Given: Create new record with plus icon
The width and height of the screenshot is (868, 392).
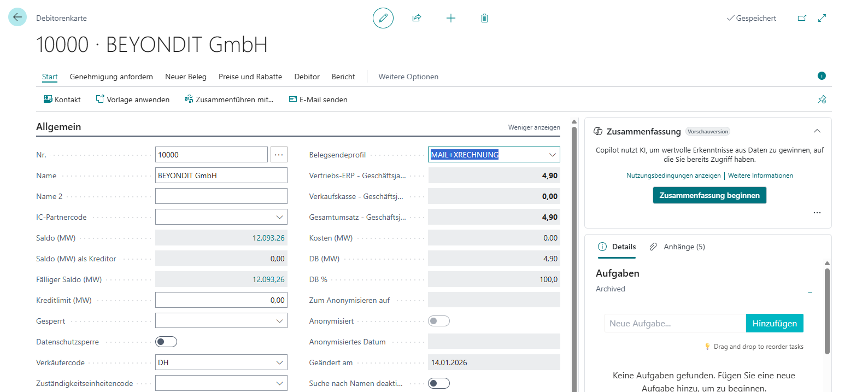Looking at the screenshot, I should point(451,18).
